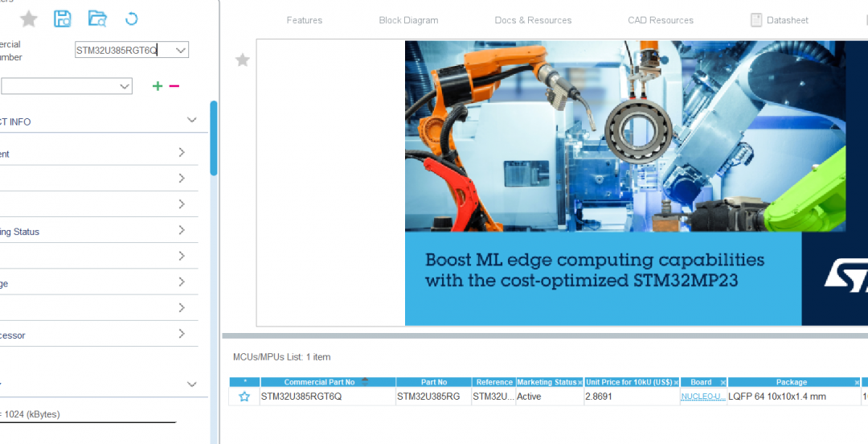This screenshot has width=868, height=444.
Task: Remove the Package column with x
Action: pyautogui.click(x=857, y=383)
